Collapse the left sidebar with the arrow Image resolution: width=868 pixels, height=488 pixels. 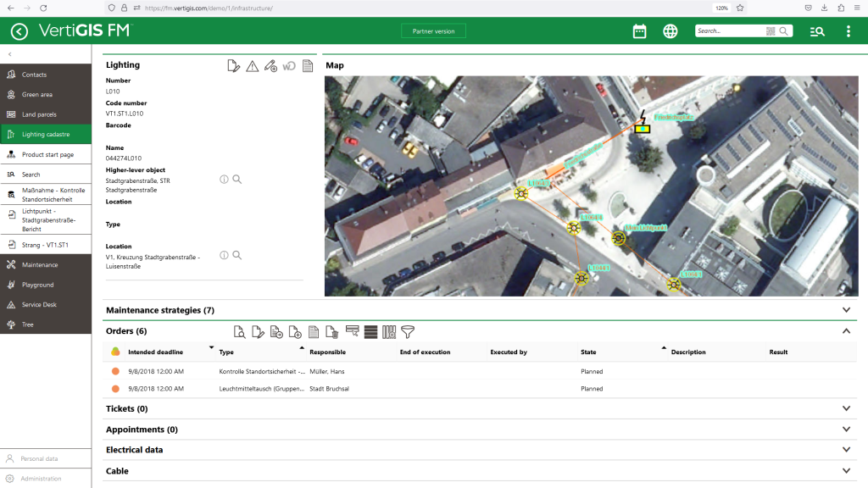coord(10,54)
